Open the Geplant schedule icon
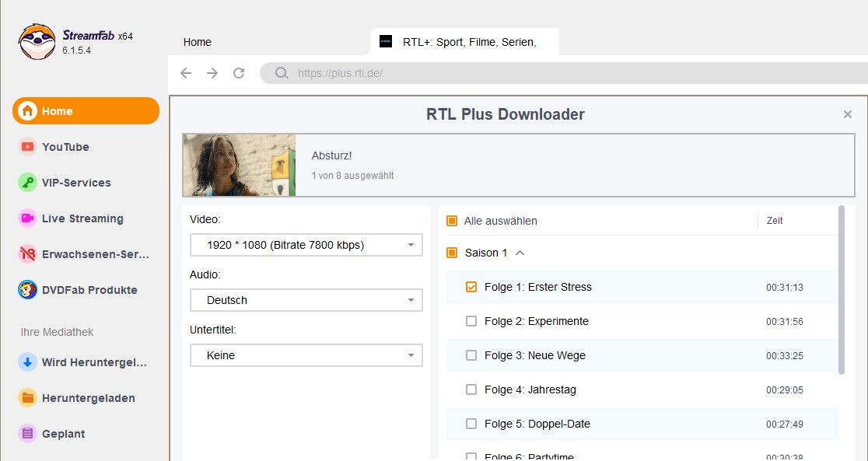Viewport: 868px width, 461px height. coord(28,434)
